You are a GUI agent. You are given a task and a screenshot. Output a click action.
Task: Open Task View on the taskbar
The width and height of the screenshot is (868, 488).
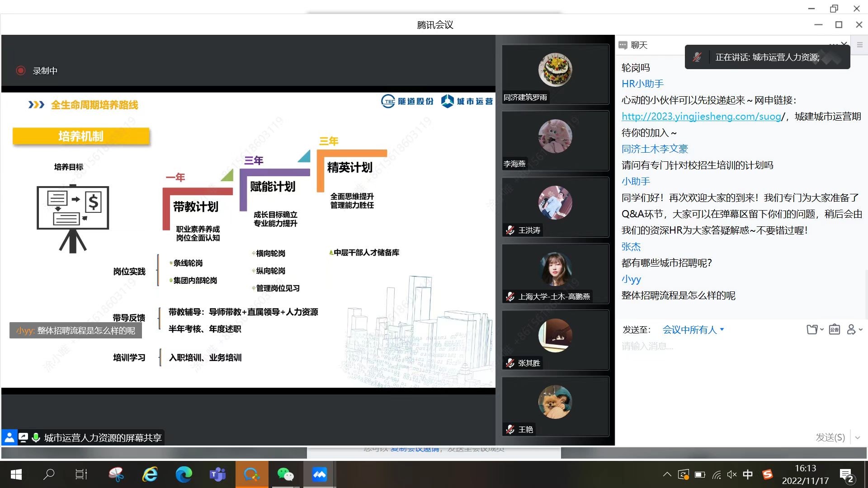coord(81,474)
